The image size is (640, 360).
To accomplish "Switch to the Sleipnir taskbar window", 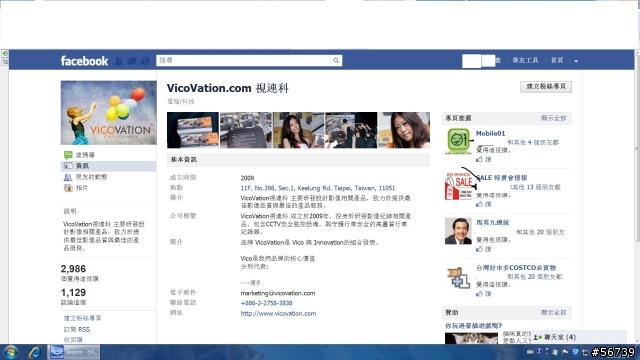I will [x=74, y=352].
